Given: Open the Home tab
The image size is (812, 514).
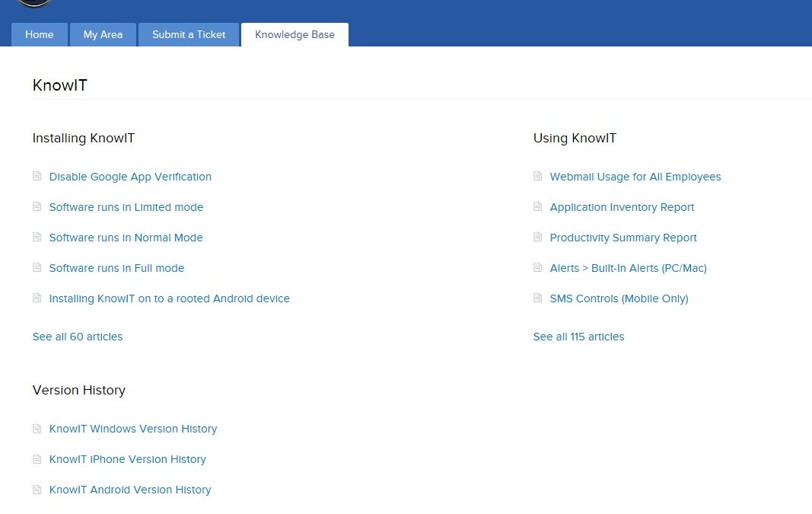Looking at the screenshot, I should pyautogui.click(x=40, y=35).
